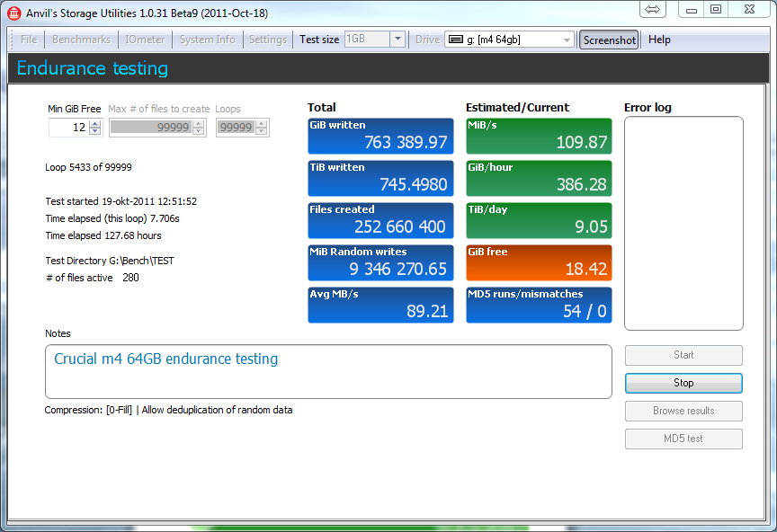Screen dimensions: 777x532
Task: Click Browse results button
Action: tap(683, 411)
